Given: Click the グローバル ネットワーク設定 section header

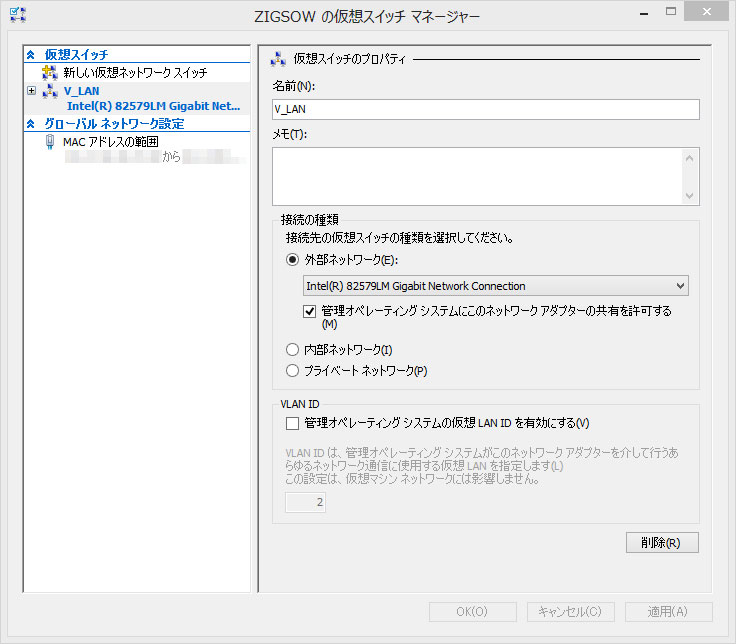Looking at the screenshot, I should (x=114, y=124).
